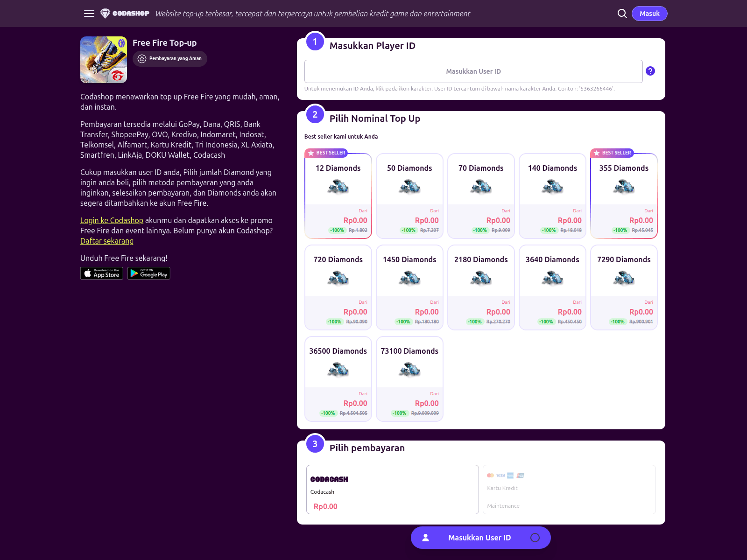Click the Rp.45.045 crossed-out price
Image resolution: width=747 pixels, height=560 pixels.
click(x=642, y=230)
